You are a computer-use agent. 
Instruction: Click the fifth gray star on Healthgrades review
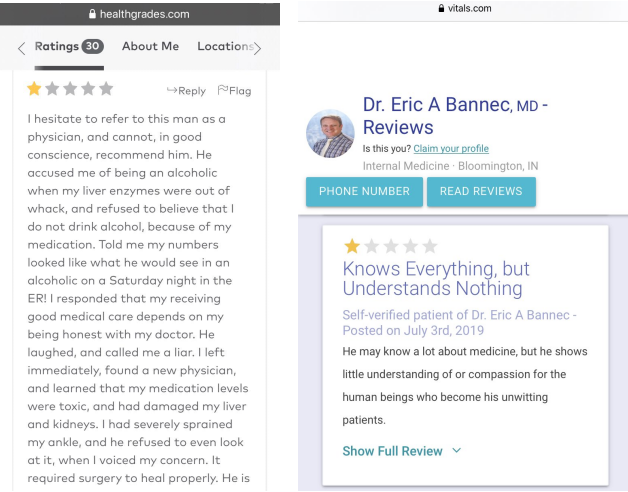click(x=106, y=89)
